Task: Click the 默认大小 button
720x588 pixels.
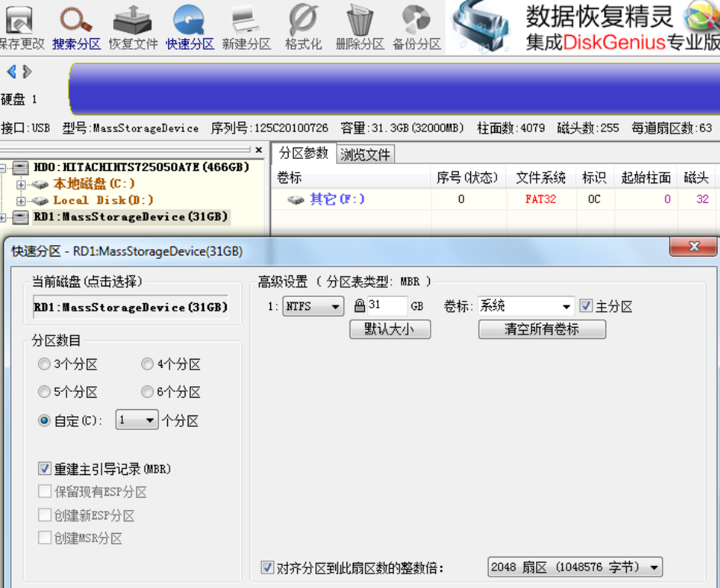Action: coord(390,329)
